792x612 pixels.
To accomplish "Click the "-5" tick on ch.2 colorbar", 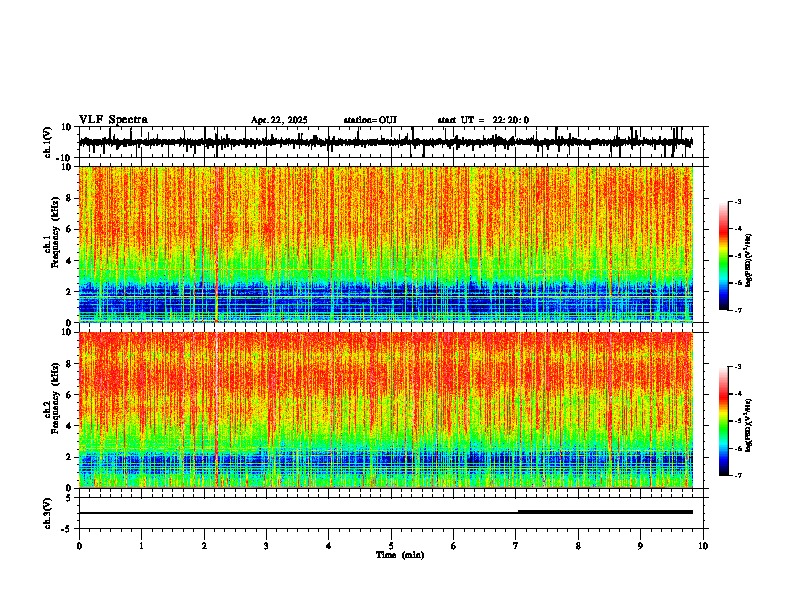I will pos(737,421).
